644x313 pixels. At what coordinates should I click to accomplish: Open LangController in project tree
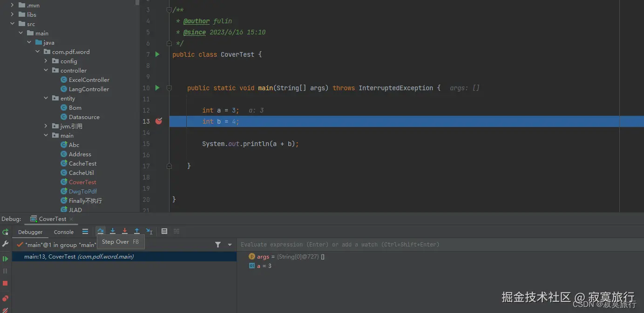(x=89, y=89)
